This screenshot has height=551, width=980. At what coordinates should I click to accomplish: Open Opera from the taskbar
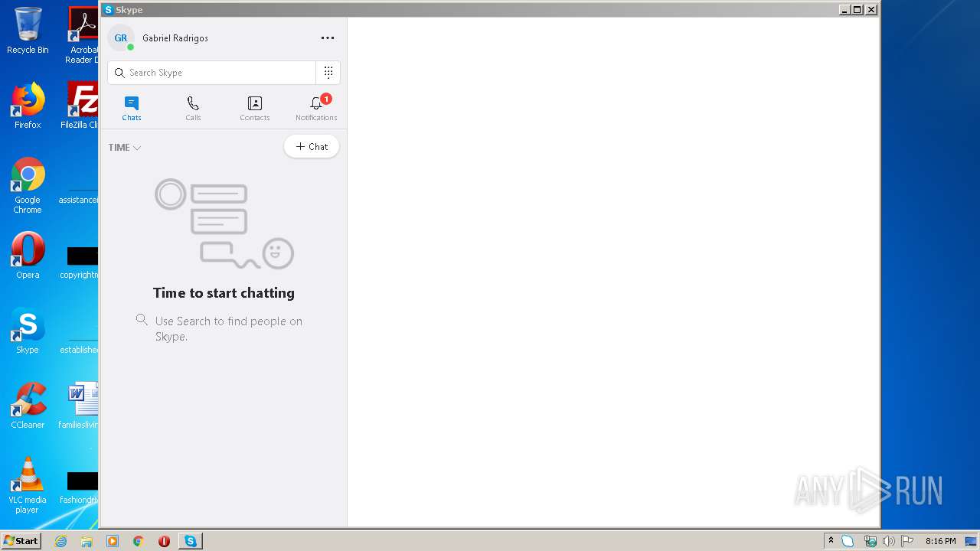164,541
